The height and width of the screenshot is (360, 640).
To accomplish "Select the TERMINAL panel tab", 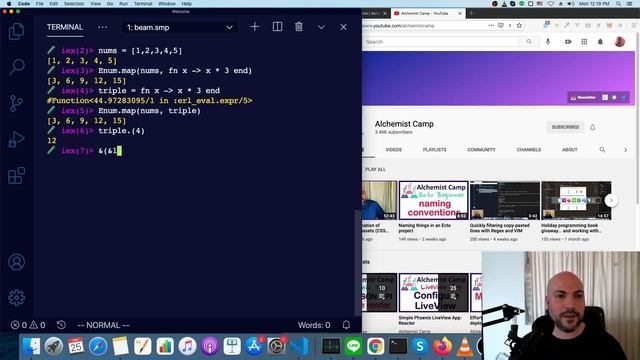I will coord(65,27).
